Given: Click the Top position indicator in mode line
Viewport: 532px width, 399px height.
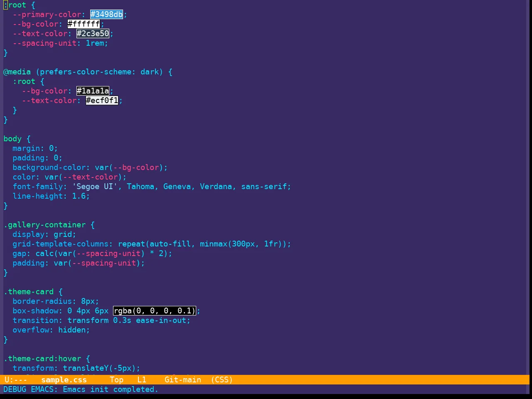Looking at the screenshot, I should coord(117,380).
